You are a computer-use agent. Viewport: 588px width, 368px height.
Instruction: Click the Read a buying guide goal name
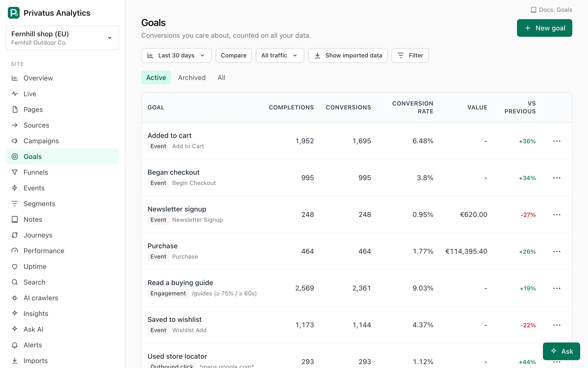(180, 283)
